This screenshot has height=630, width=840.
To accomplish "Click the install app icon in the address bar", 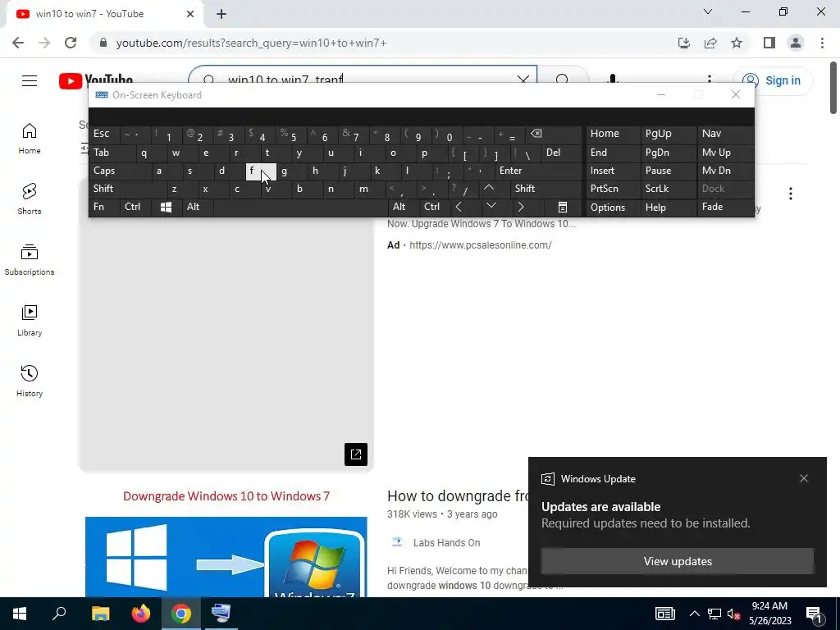I will pyautogui.click(x=684, y=43).
